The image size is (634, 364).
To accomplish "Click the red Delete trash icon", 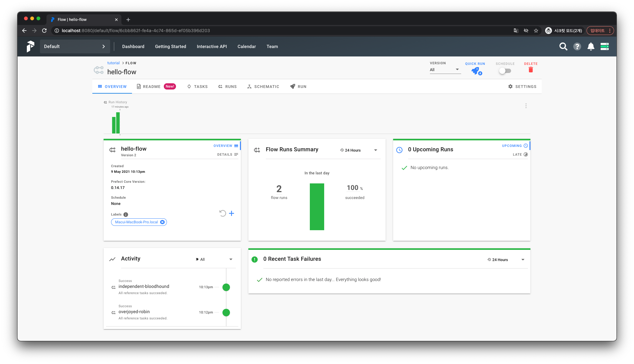I will tap(530, 70).
